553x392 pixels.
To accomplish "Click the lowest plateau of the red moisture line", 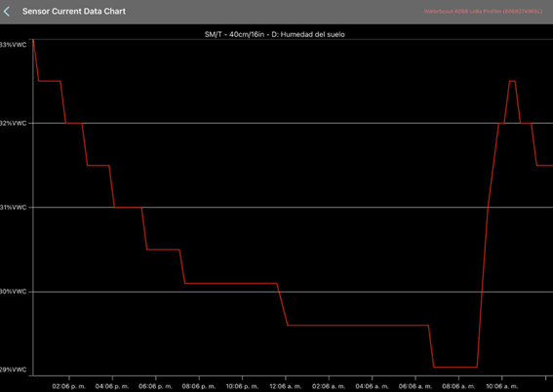I will coord(455,368).
